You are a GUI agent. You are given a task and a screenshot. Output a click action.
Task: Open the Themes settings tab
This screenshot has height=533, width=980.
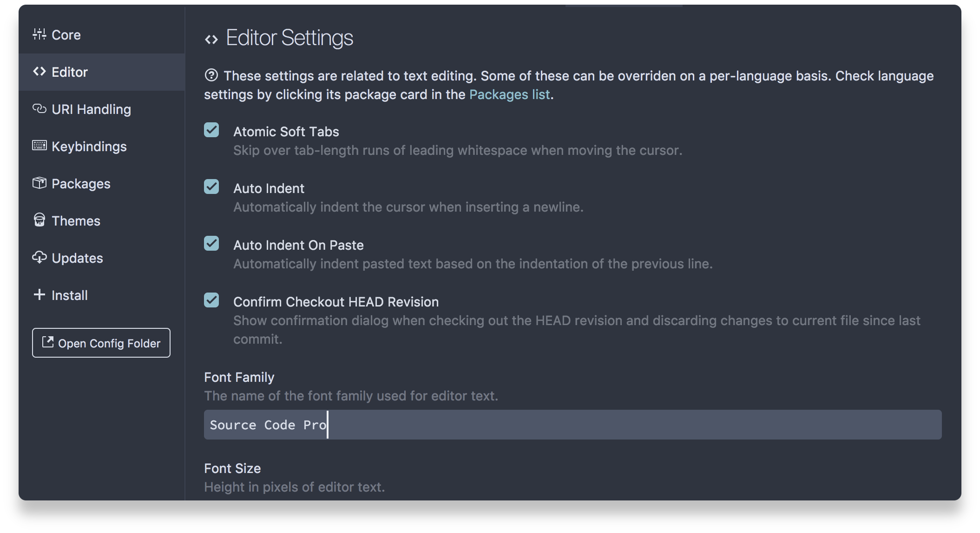76,221
